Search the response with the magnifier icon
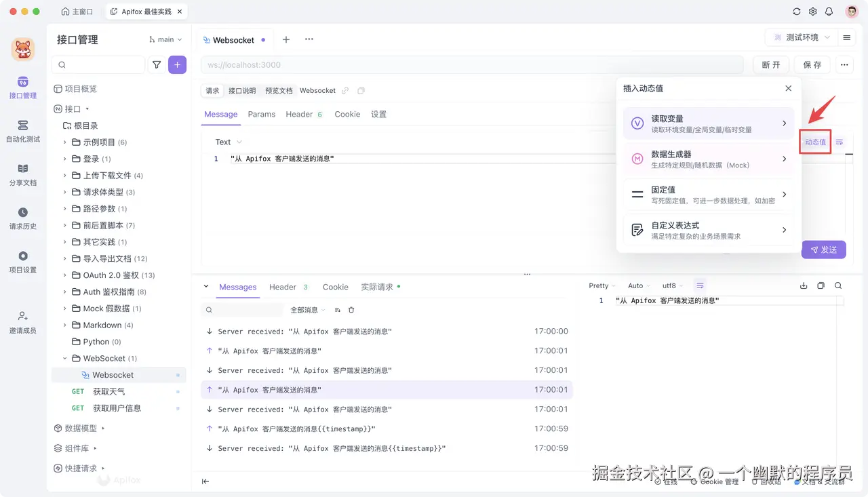 [838, 285]
